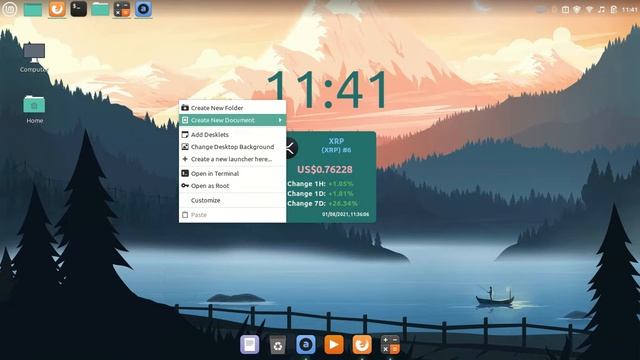
Task: Launch the orange media player in dock
Action: click(x=334, y=345)
